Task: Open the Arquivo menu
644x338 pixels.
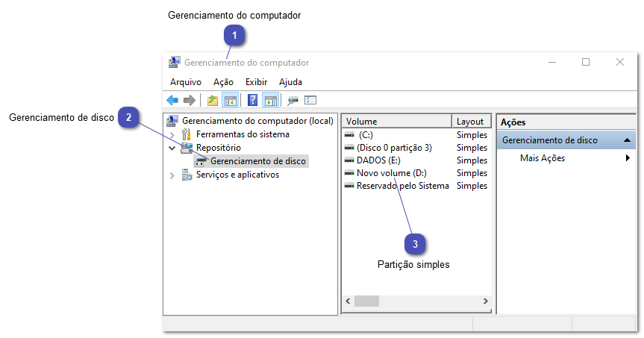Action: [186, 82]
